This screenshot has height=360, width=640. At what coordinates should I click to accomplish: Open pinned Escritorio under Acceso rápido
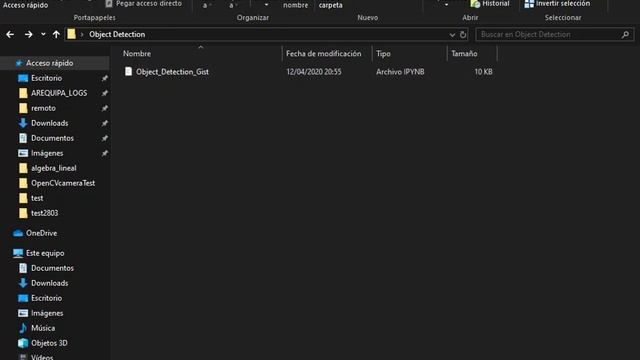coord(46,78)
